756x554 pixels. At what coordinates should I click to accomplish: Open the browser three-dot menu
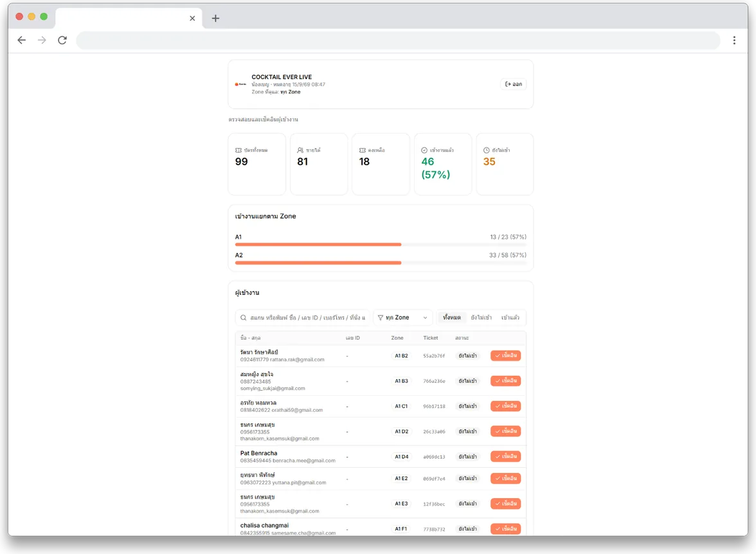[734, 41]
